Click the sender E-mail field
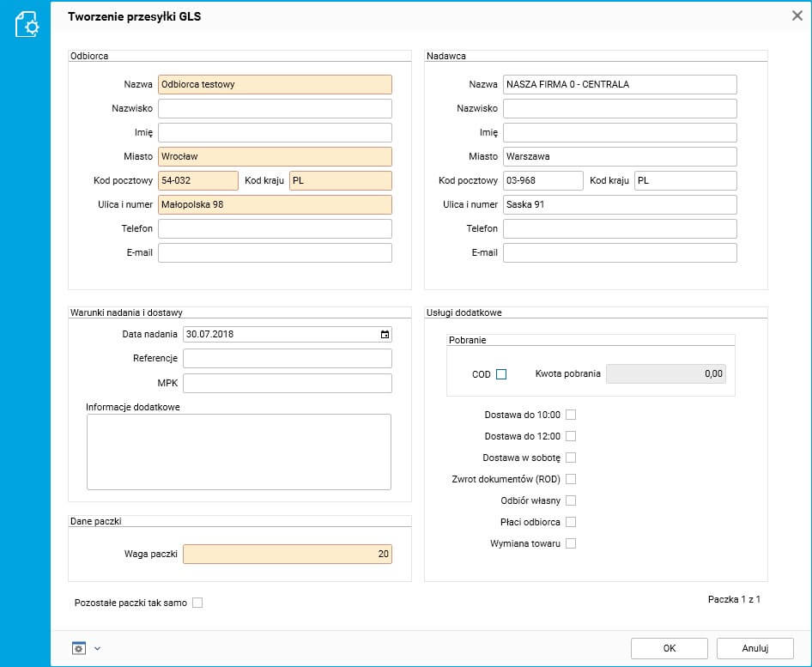Image resolution: width=812 pixels, height=667 pixels. 620,252
